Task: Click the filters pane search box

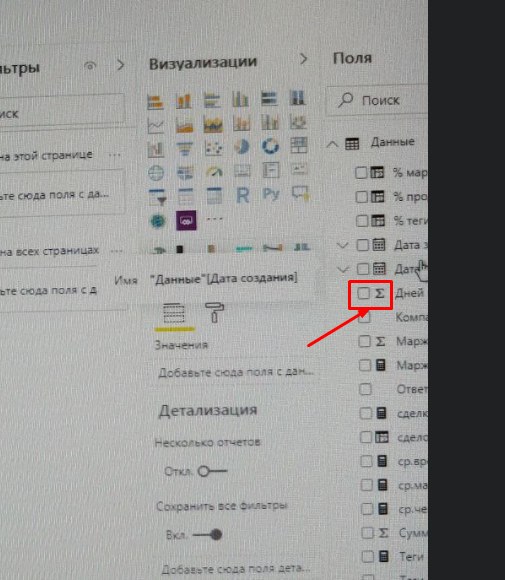Action: 63,112
